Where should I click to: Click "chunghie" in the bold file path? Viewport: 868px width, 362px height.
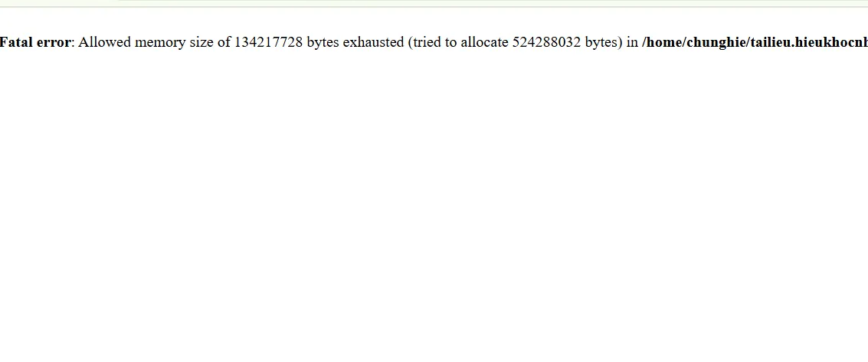click(x=714, y=42)
